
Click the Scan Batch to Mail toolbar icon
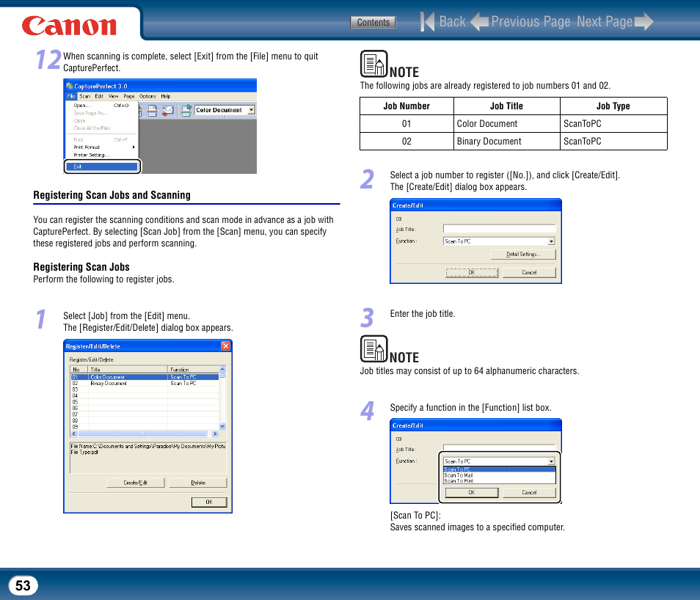168,110
